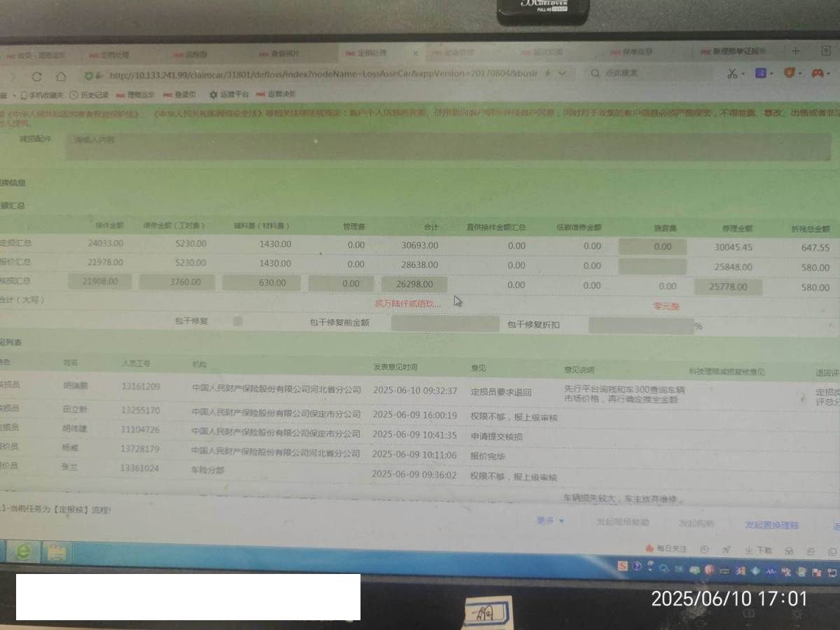Click the 每日关注 flame icon
This screenshot has width=840, height=630.
click(x=650, y=548)
